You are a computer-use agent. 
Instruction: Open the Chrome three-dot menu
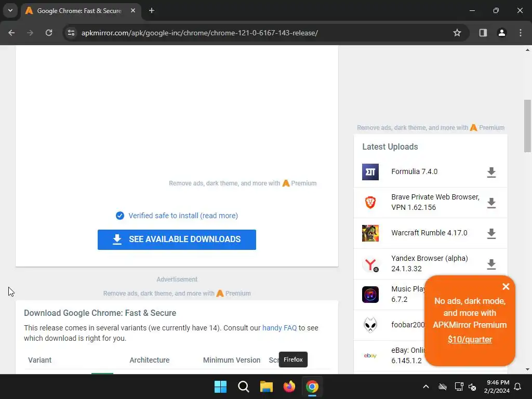(x=521, y=33)
